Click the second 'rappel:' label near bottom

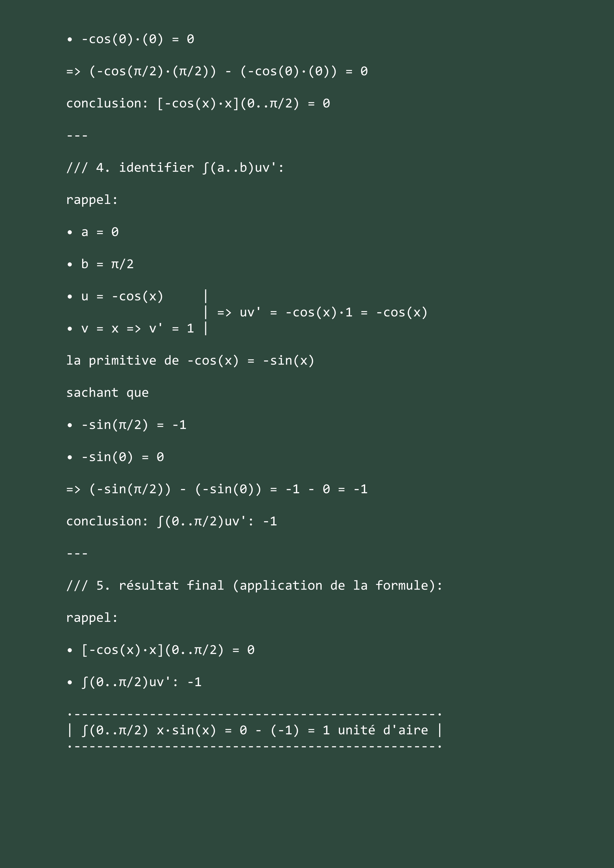pos(92,618)
